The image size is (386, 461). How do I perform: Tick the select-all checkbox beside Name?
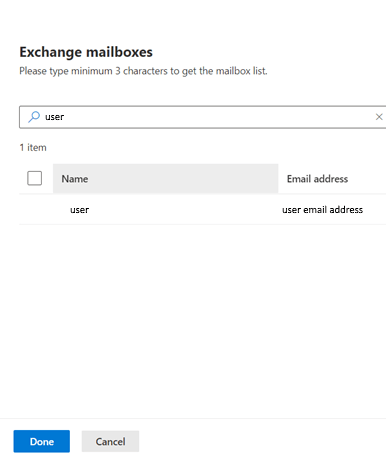tap(35, 178)
